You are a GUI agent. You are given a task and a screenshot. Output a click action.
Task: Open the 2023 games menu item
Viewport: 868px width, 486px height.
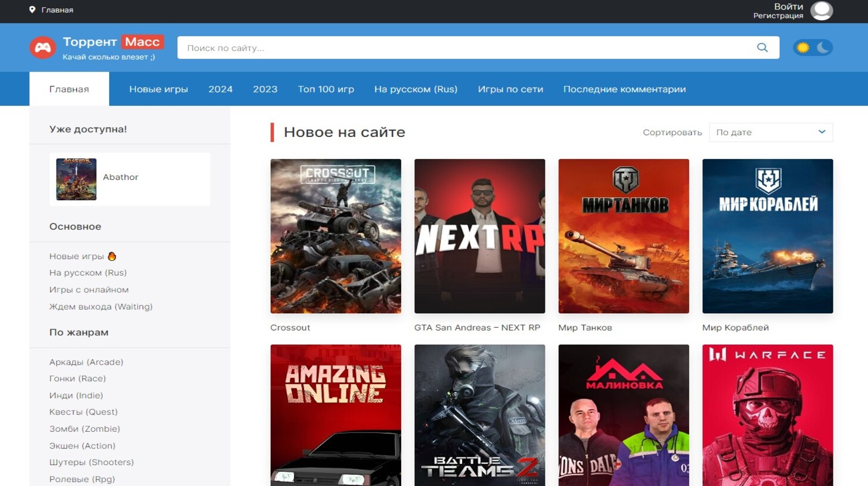click(265, 89)
